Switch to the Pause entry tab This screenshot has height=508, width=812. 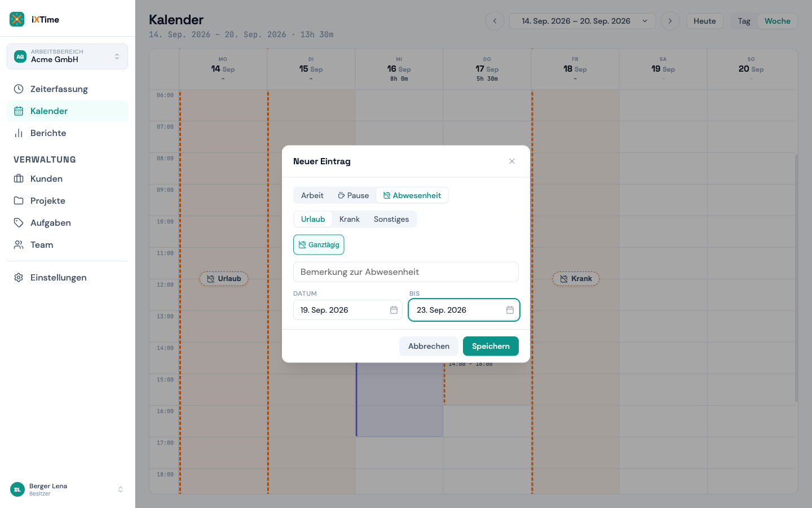353,196
